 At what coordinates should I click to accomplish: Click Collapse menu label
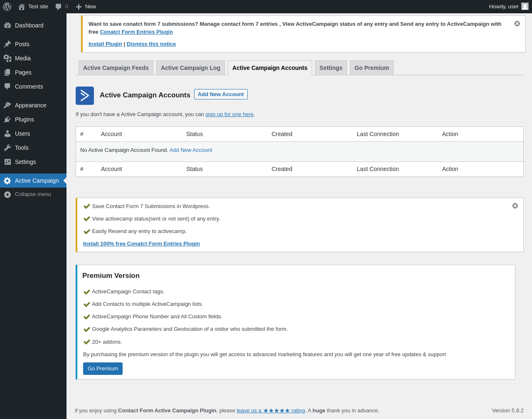pos(33,194)
